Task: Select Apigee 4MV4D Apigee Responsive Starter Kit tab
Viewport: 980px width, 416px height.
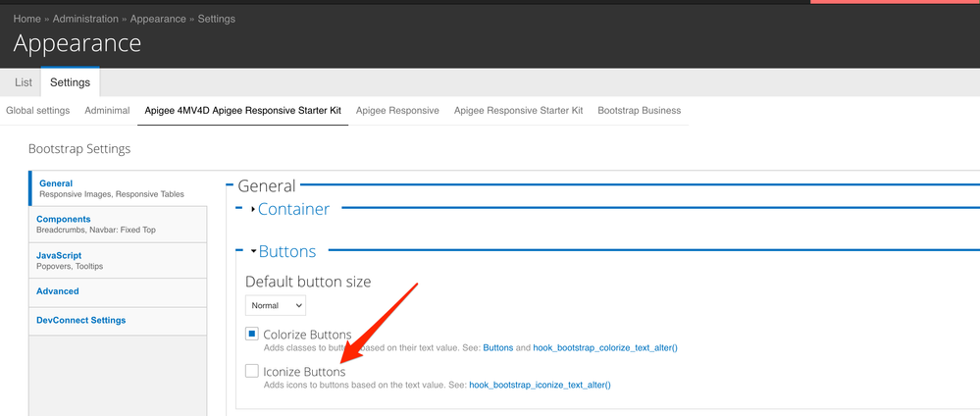Action: click(243, 111)
